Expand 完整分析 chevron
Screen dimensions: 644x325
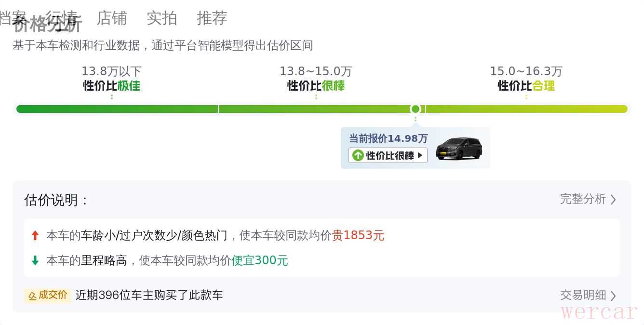click(x=613, y=199)
